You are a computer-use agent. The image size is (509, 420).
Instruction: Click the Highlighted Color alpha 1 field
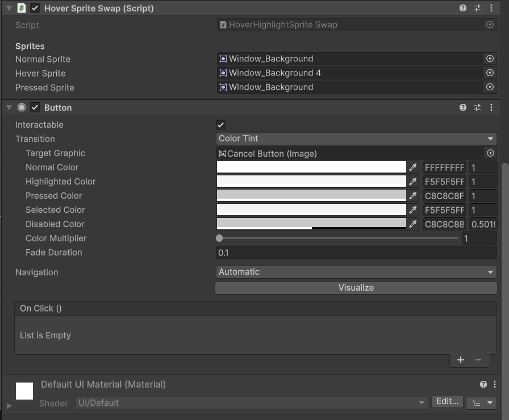[483, 182]
